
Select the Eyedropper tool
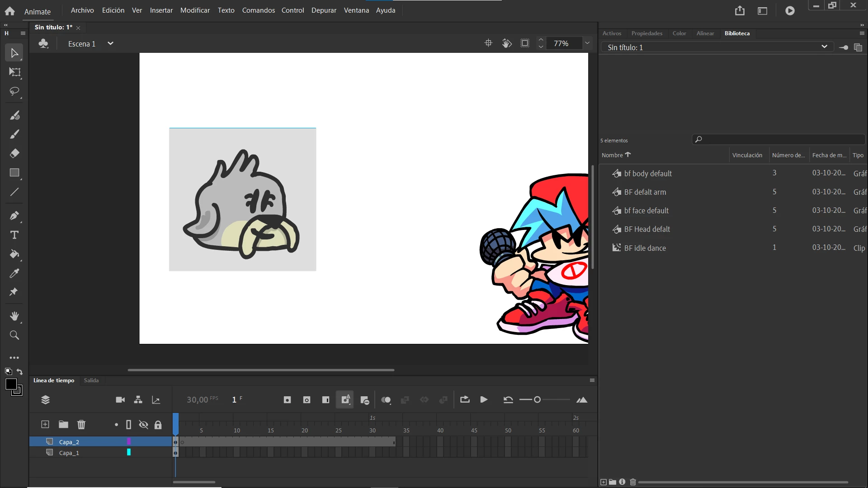tap(14, 273)
